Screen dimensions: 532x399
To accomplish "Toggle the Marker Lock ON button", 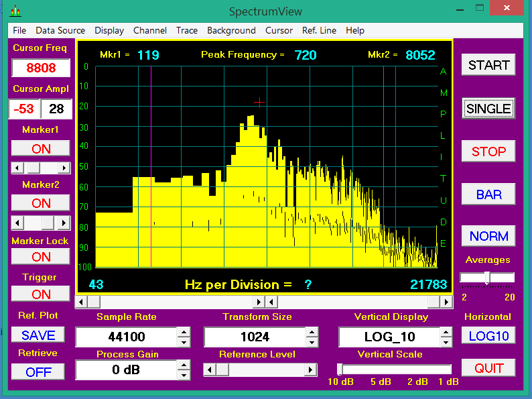I will coord(41,257).
